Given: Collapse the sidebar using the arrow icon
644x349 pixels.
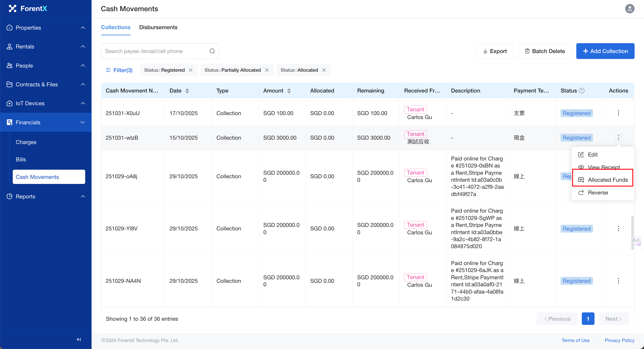Looking at the screenshot, I should [79, 339].
